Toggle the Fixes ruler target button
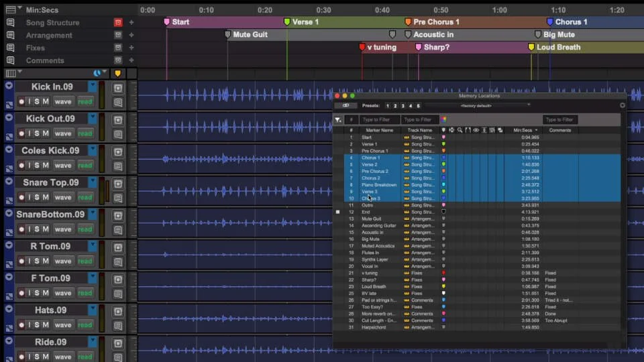This screenshot has width=644, height=362. 118,48
